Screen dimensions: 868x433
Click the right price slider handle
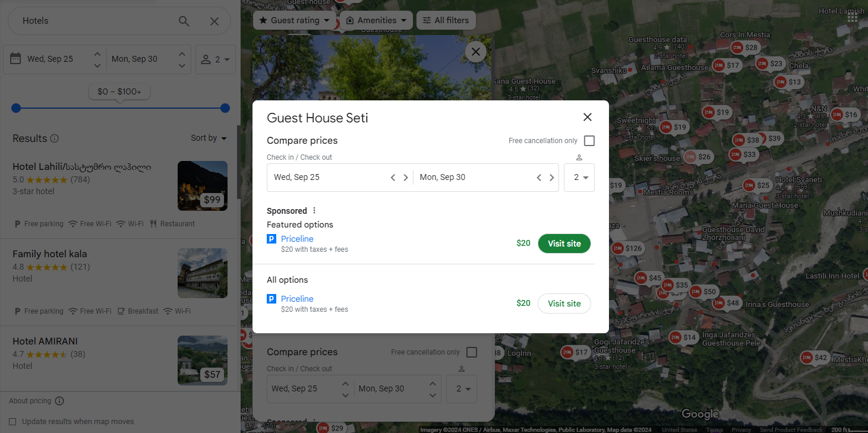225,108
